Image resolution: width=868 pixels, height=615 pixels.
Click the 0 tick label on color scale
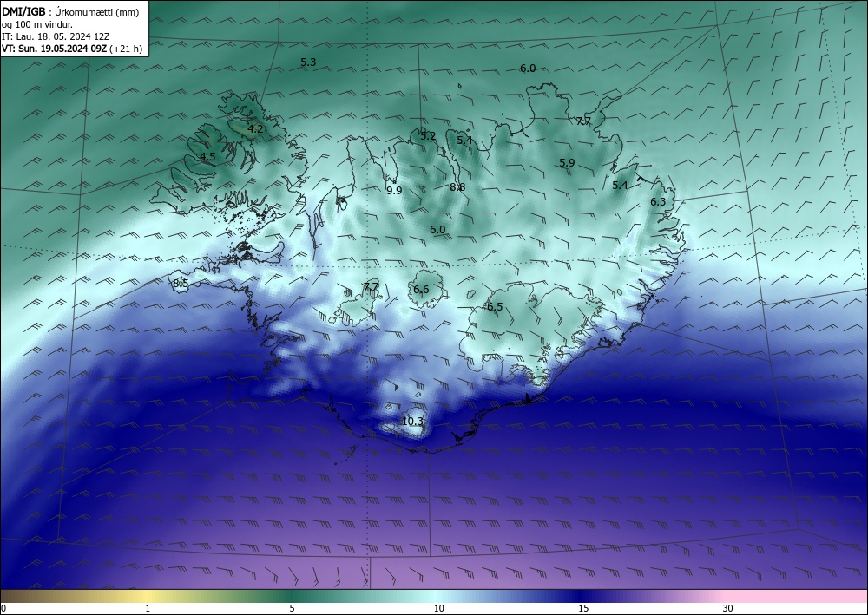click(3, 608)
